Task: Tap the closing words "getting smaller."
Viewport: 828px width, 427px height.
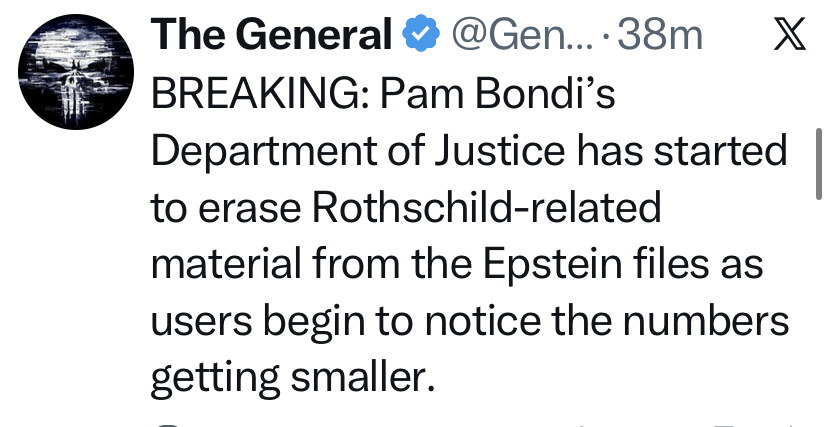Action: click(x=294, y=378)
